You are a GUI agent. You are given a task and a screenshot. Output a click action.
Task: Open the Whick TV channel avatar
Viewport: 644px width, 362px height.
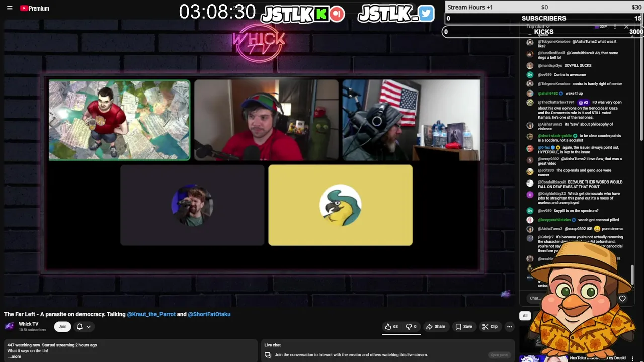(9, 326)
